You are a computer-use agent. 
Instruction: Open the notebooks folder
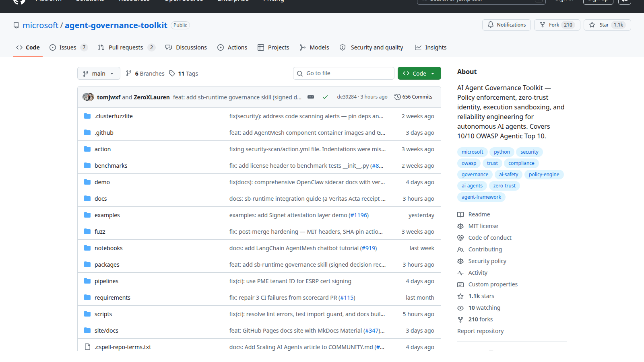(x=109, y=248)
